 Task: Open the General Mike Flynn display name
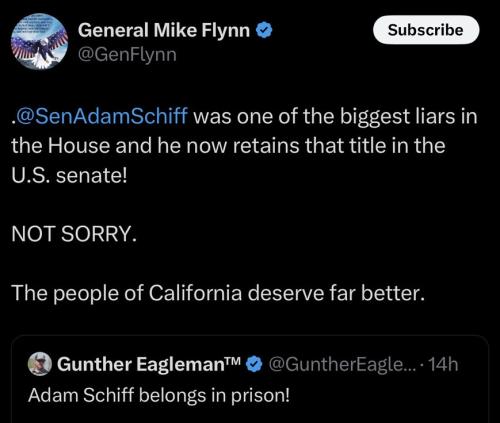(x=164, y=30)
